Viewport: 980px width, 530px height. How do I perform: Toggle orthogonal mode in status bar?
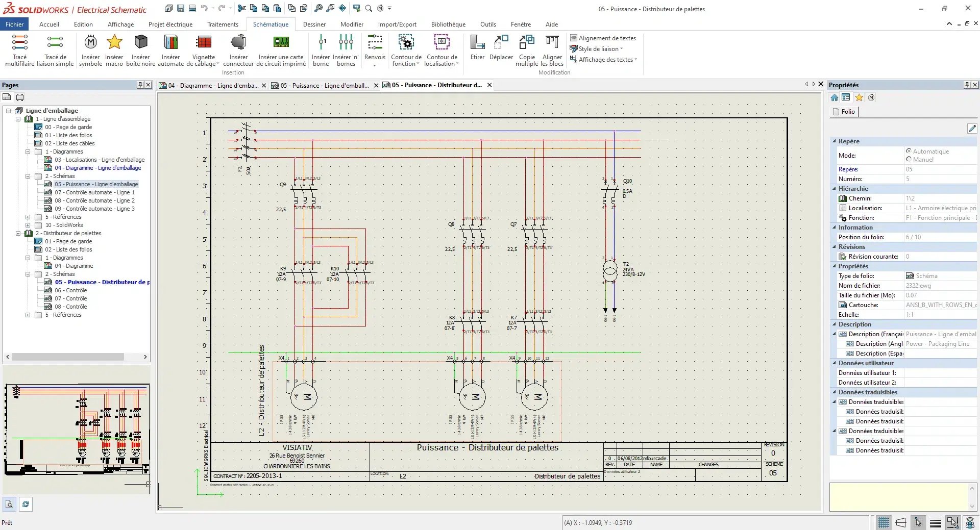(x=901, y=522)
